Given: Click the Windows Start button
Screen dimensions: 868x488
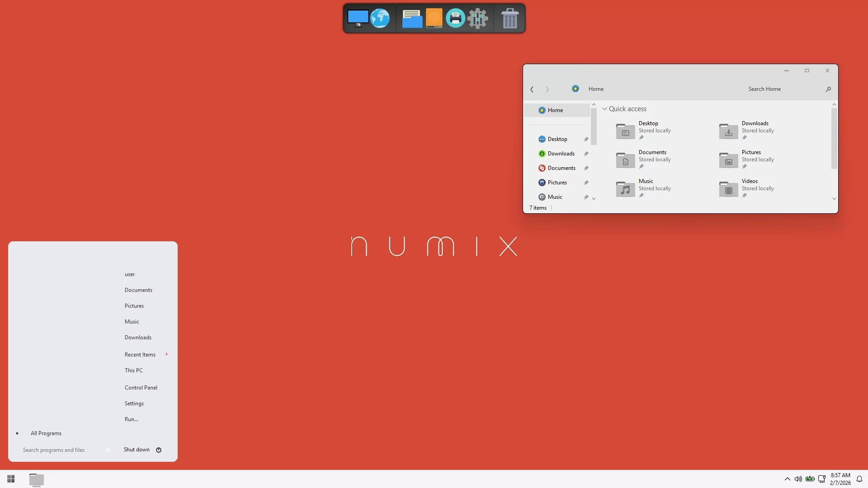Looking at the screenshot, I should [11, 479].
